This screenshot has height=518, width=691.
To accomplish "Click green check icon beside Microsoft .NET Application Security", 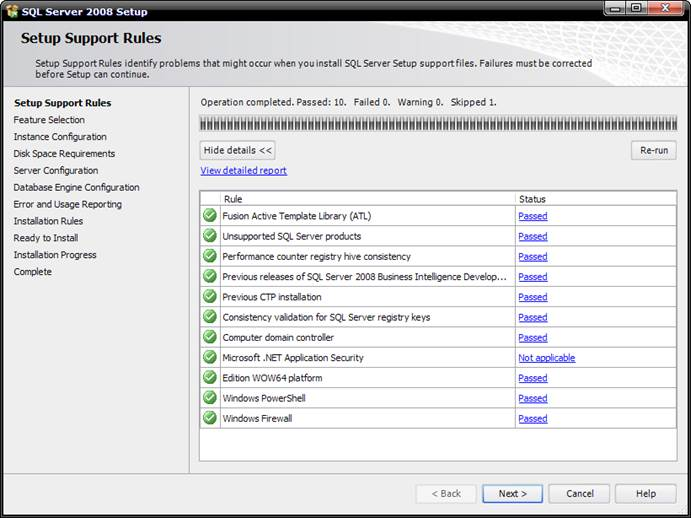I will tap(210, 358).
